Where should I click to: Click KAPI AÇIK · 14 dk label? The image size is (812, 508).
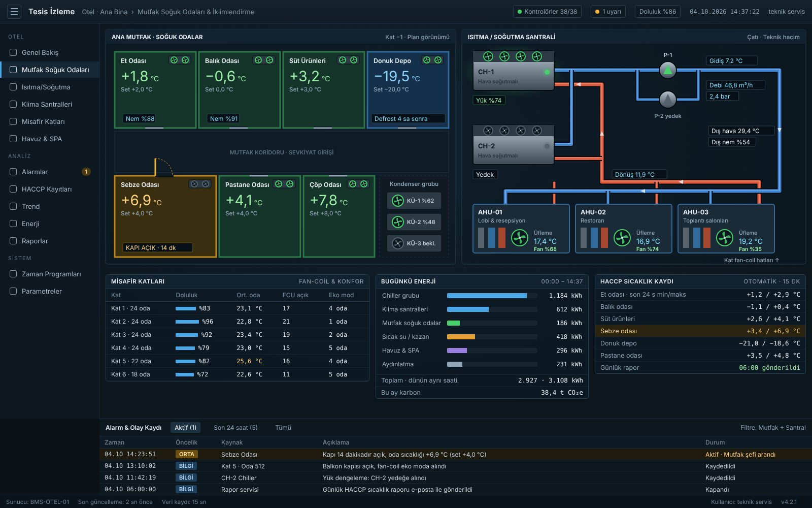pyautogui.click(x=157, y=247)
